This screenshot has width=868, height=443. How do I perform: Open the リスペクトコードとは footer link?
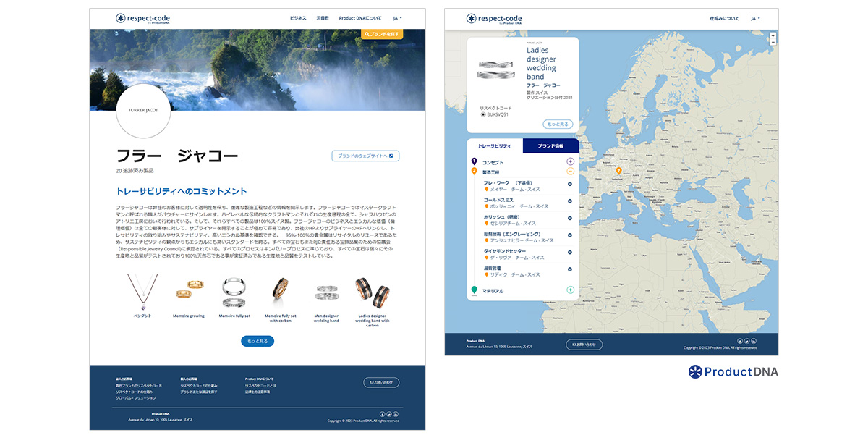pyautogui.click(x=260, y=386)
